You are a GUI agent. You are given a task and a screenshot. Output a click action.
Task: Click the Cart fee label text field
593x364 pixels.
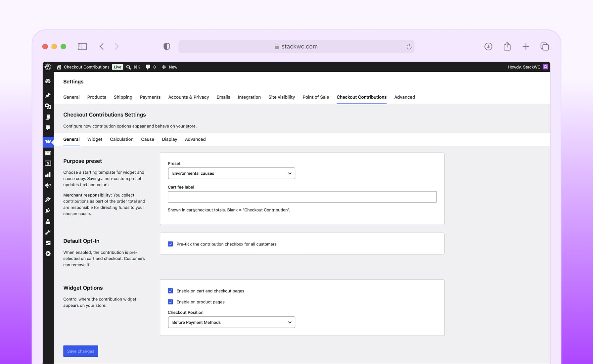click(302, 197)
